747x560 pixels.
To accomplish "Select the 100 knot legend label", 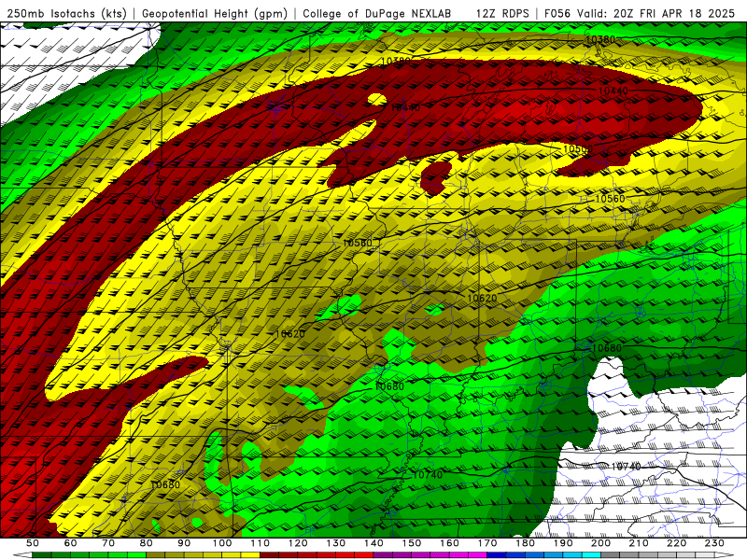I will (x=222, y=543).
